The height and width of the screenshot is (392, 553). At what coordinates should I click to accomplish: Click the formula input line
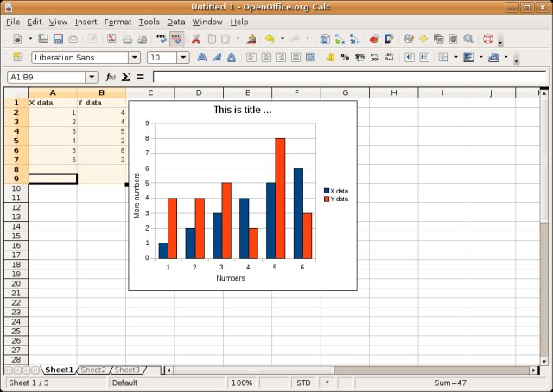349,77
